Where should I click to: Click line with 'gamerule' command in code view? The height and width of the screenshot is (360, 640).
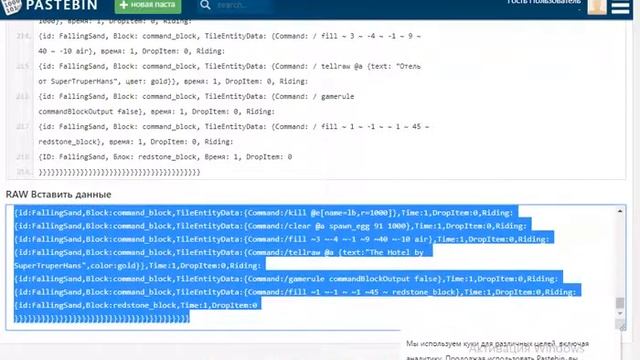[196, 97]
